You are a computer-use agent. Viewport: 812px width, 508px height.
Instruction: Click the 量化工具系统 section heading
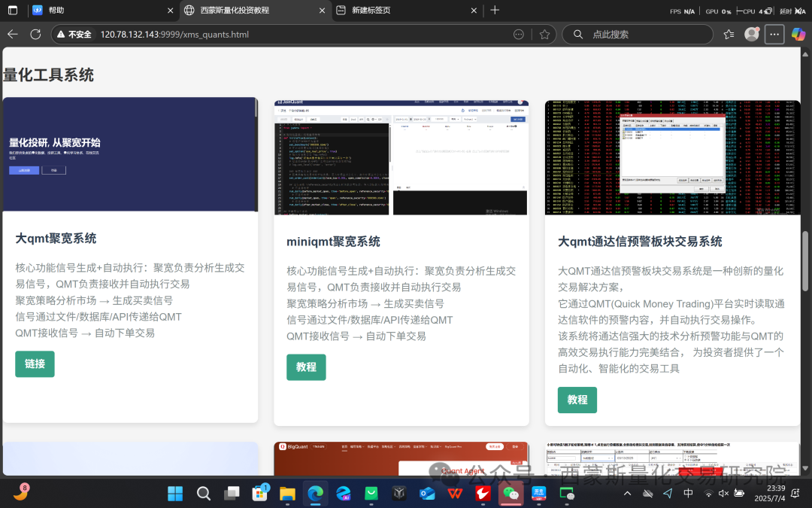pyautogui.click(x=48, y=75)
